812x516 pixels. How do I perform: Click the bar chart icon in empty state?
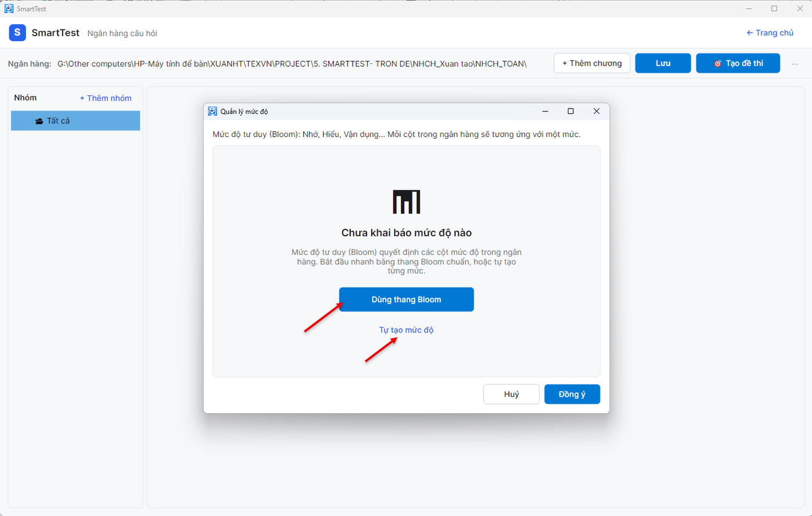coord(407,201)
